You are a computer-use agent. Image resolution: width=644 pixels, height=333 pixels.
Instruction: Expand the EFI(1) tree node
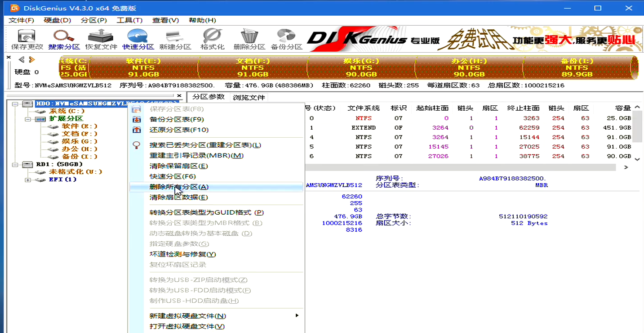point(28,180)
